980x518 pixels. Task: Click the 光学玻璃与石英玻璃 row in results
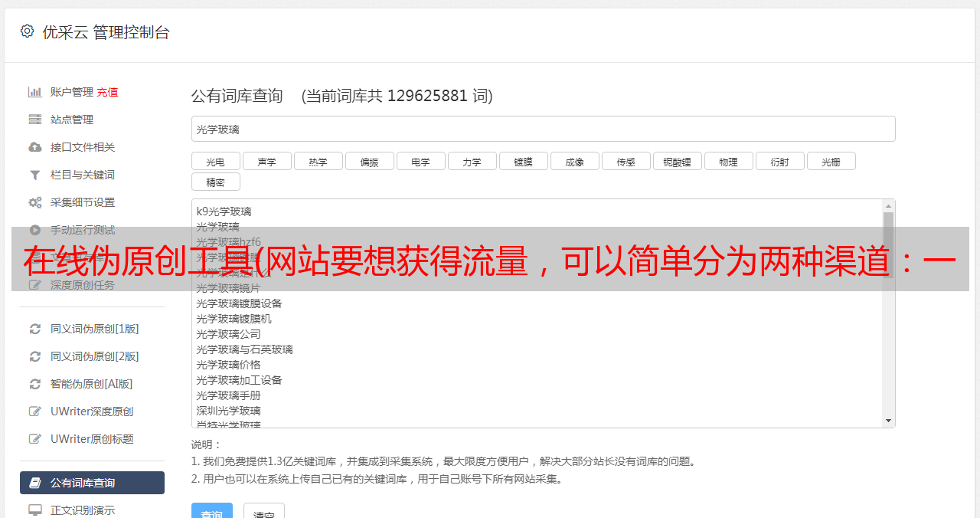click(244, 349)
